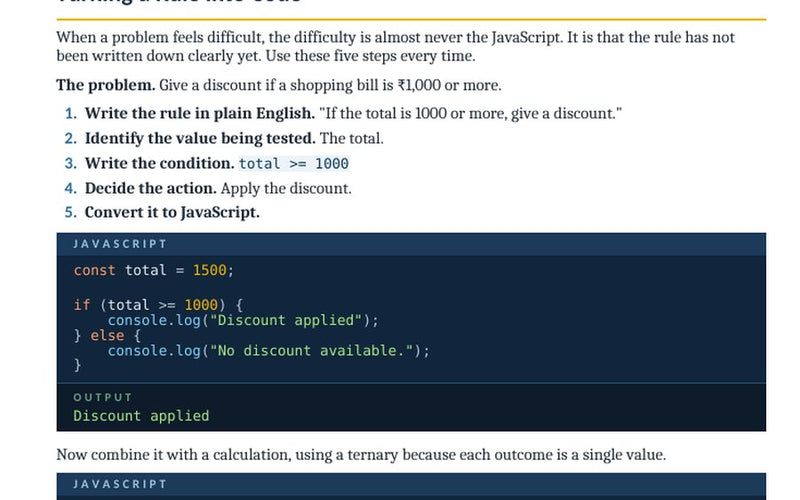Click "Write the rule in plain English." step
This screenshot has width=800, height=500.
click(x=199, y=113)
